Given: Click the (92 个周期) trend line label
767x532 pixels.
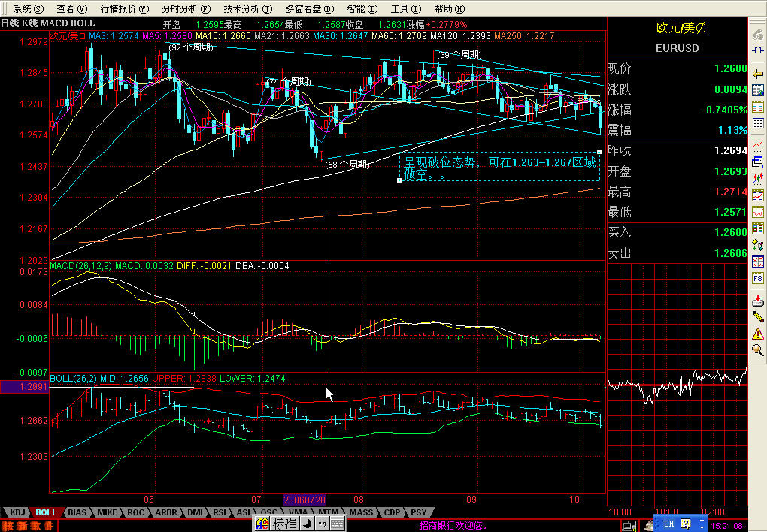Looking at the screenshot, I should point(191,47).
